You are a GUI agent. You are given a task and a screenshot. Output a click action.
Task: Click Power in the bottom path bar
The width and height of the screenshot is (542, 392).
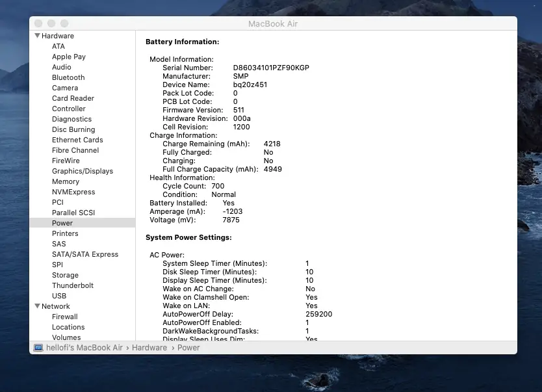tap(188, 348)
